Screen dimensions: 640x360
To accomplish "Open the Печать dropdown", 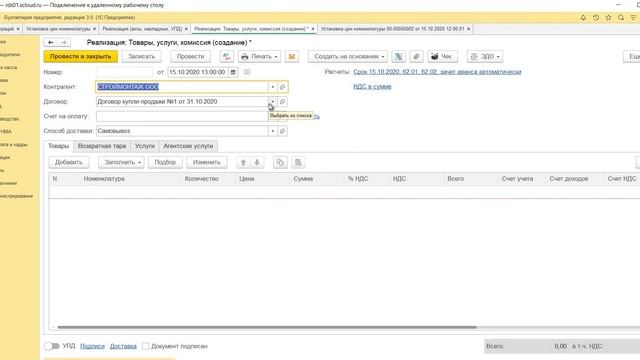I will tap(259, 56).
